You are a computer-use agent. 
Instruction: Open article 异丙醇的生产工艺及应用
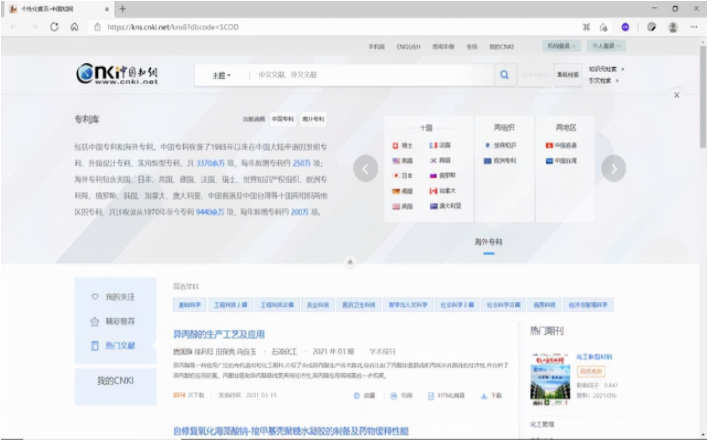pos(219,334)
